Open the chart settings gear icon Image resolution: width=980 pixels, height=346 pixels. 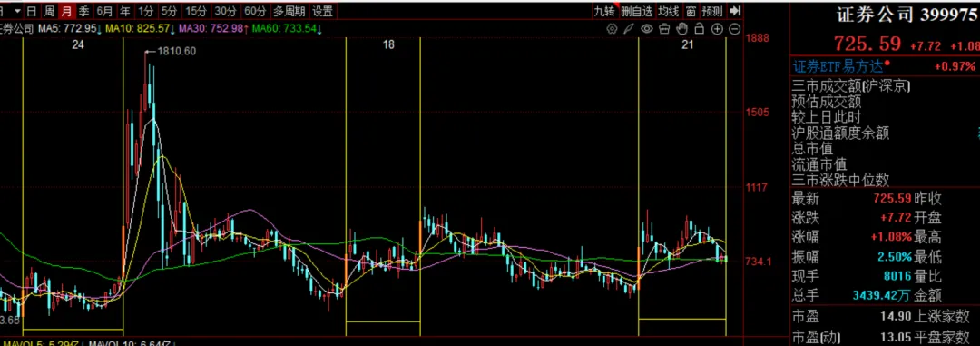[612, 29]
